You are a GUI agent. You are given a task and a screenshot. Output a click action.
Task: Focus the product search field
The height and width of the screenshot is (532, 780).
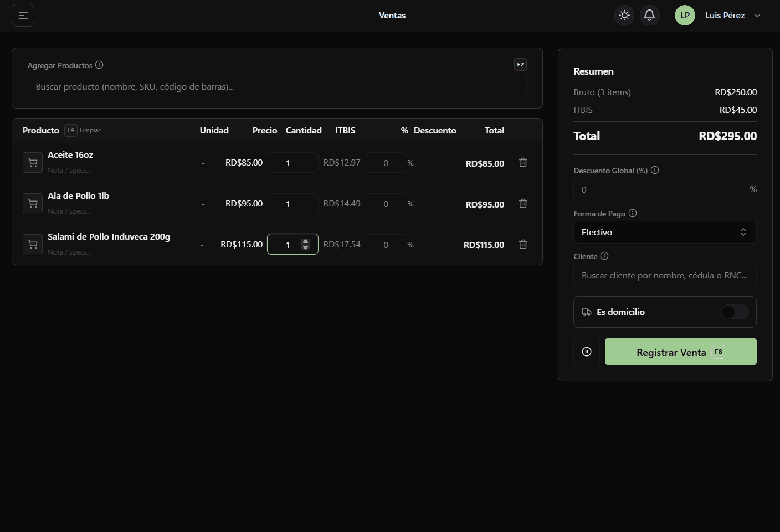click(277, 87)
